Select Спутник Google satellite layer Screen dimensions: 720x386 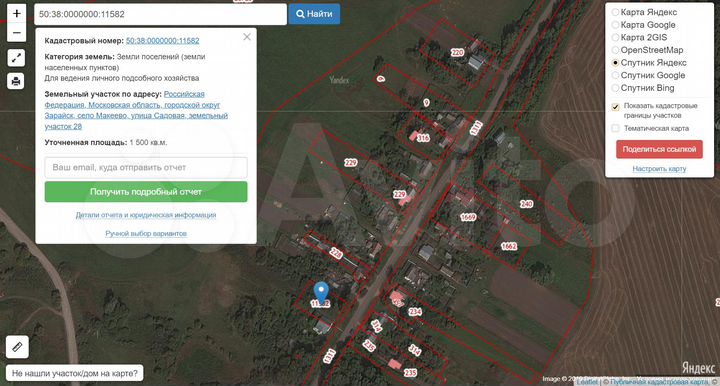(x=615, y=75)
